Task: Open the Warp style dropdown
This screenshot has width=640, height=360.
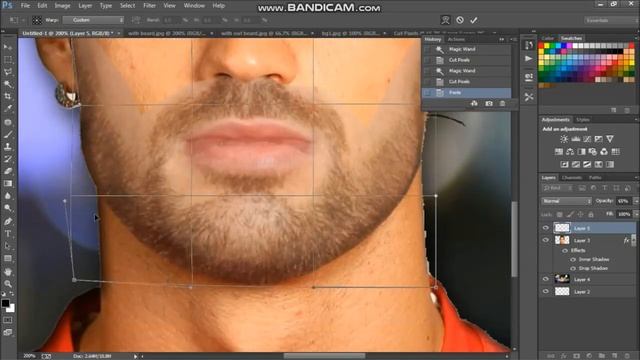Action: coord(93,20)
